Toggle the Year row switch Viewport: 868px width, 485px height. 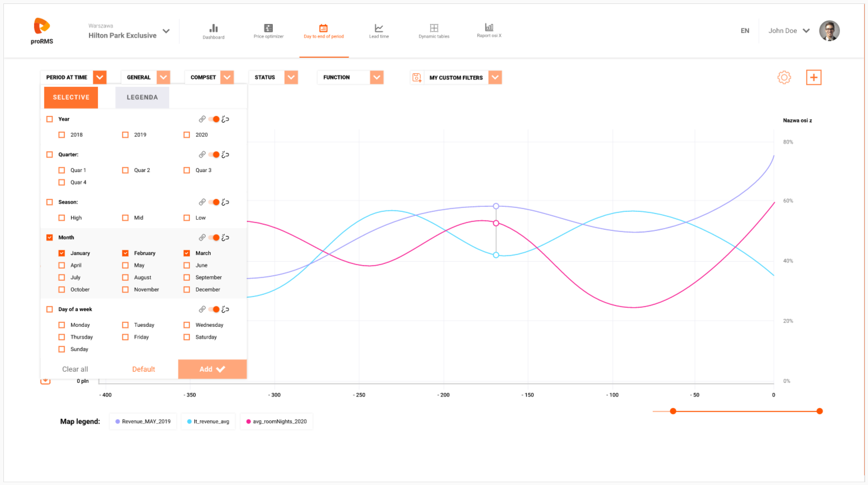click(214, 119)
